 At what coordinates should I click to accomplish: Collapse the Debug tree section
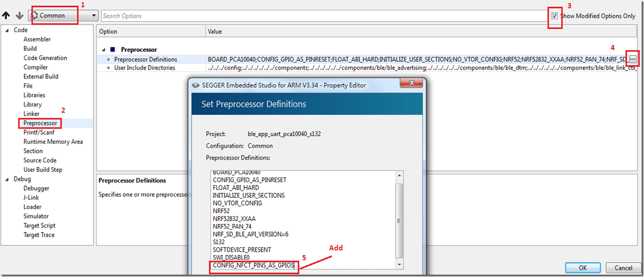point(7,179)
